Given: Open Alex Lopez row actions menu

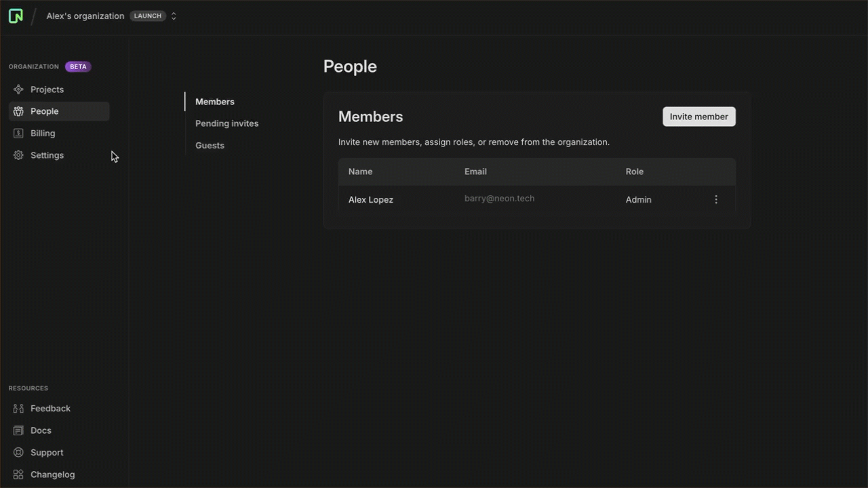Looking at the screenshot, I should click(x=715, y=199).
